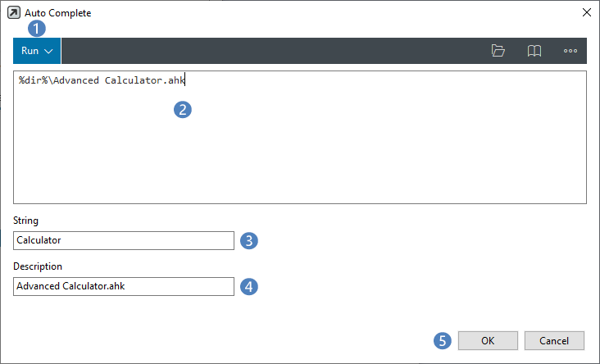Focus the String field containing Calculator
Image resolution: width=600 pixels, height=364 pixels.
124,240
